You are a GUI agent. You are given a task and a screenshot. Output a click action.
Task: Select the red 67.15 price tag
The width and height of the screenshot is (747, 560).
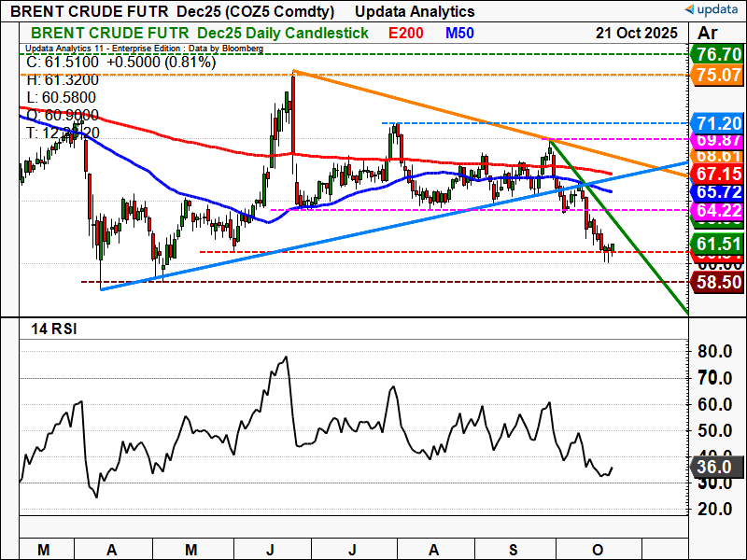(x=717, y=175)
